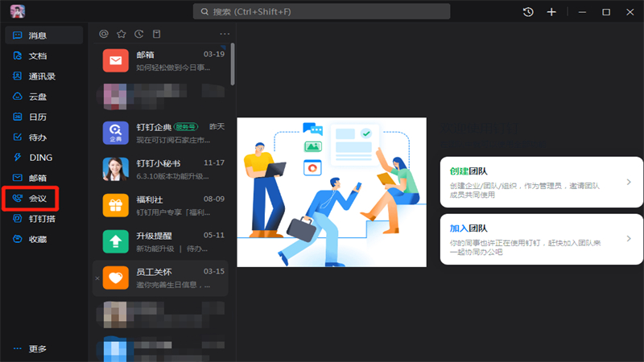
Task: Click the 创建团队 card
Action: [541, 182]
